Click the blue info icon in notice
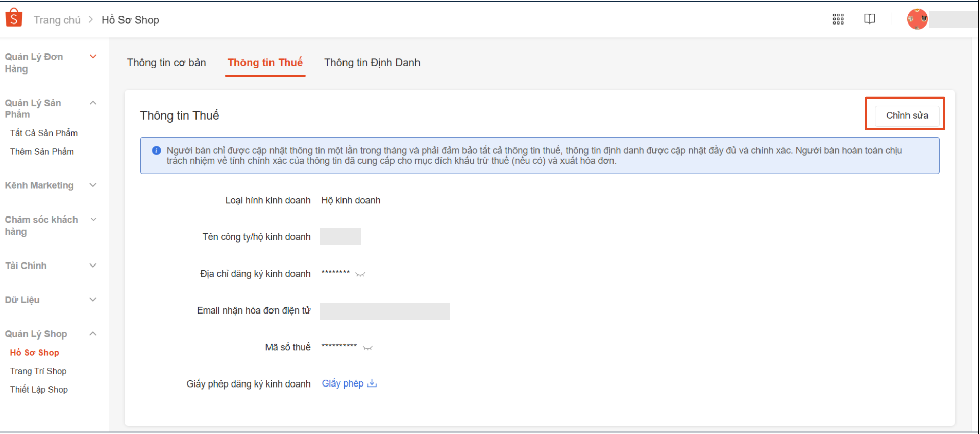Screen dimensions: 980x434 tap(157, 151)
